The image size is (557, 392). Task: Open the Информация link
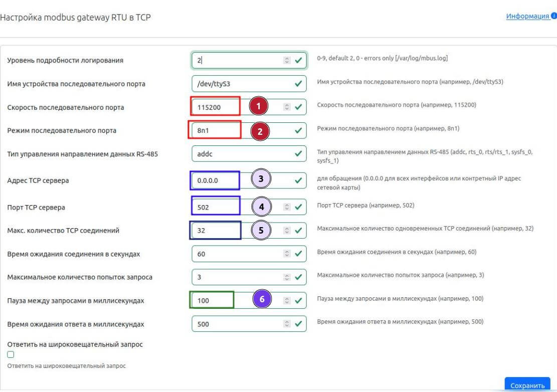point(527,16)
